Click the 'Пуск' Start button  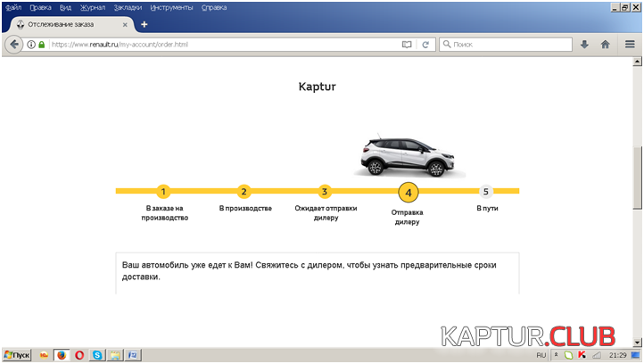point(17,355)
